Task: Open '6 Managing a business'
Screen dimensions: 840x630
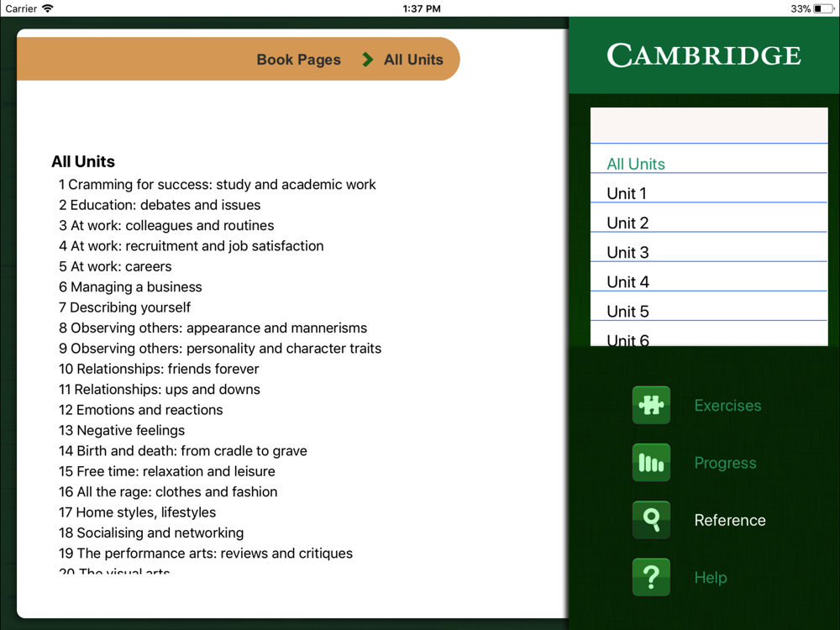Action: [x=130, y=286]
